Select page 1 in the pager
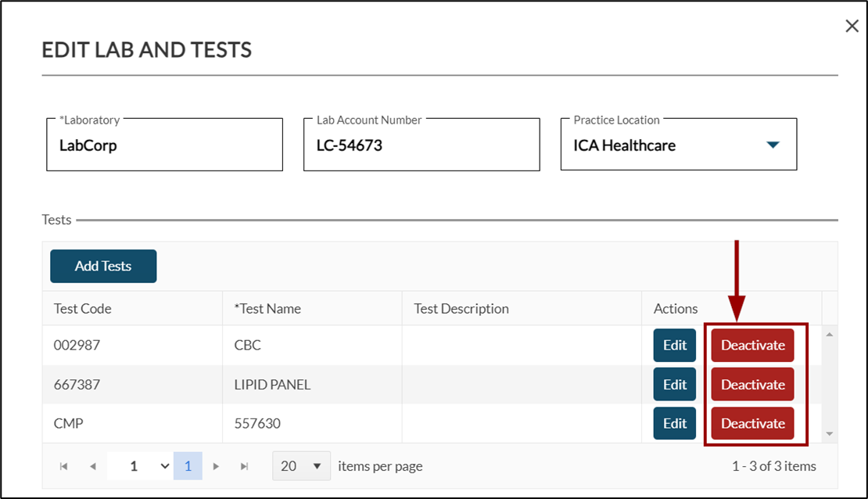 point(188,466)
